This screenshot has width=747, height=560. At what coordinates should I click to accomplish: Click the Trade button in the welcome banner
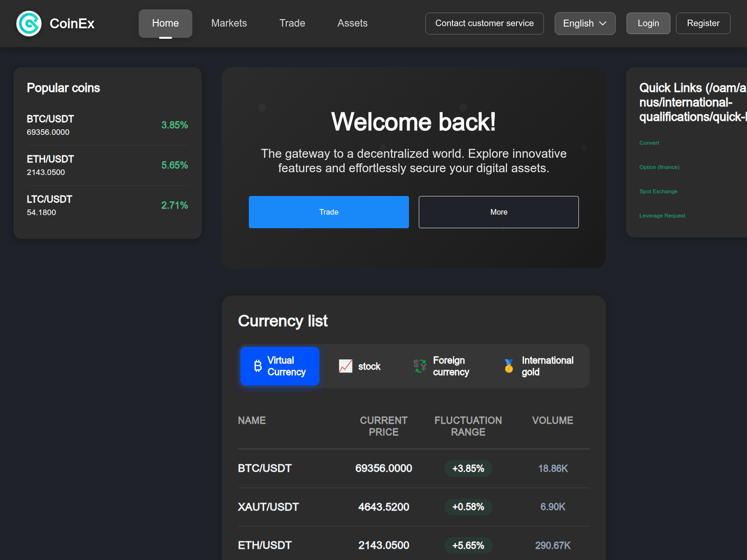point(329,212)
